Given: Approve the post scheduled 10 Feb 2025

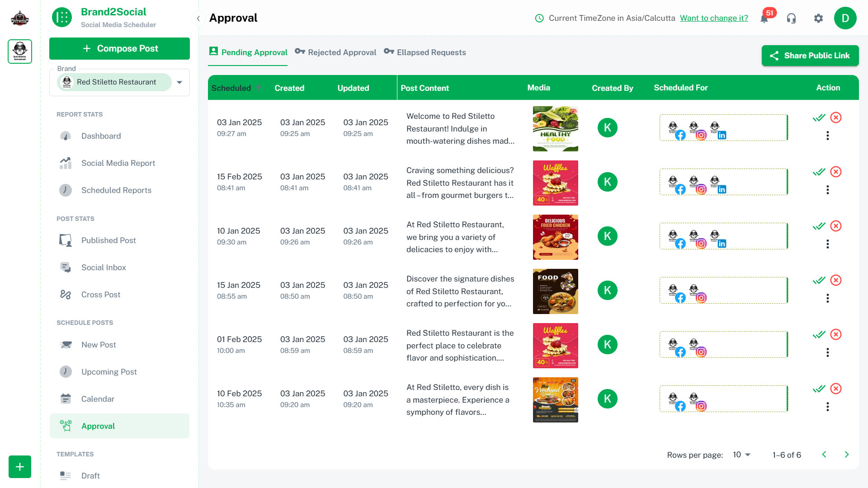Looking at the screenshot, I should pyautogui.click(x=819, y=389).
